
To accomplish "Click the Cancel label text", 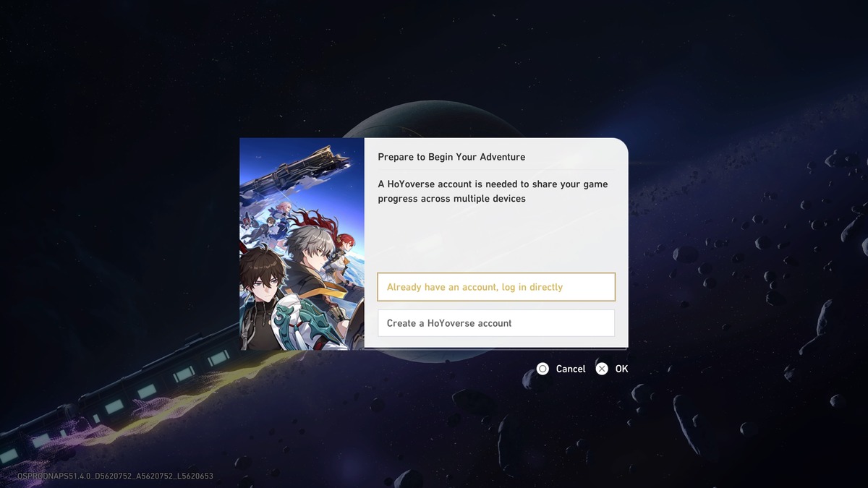I will click(x=571, y=369).
